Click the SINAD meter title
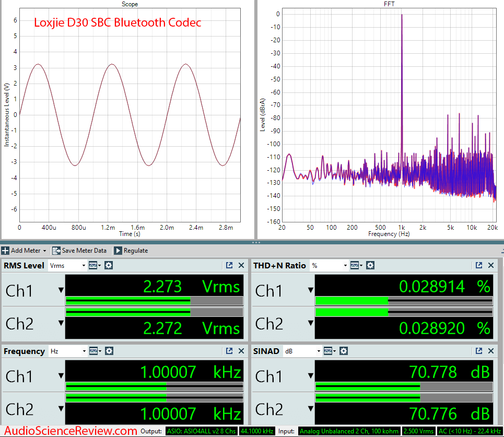The width and height of the screenshot is (504, 437). 266,351
